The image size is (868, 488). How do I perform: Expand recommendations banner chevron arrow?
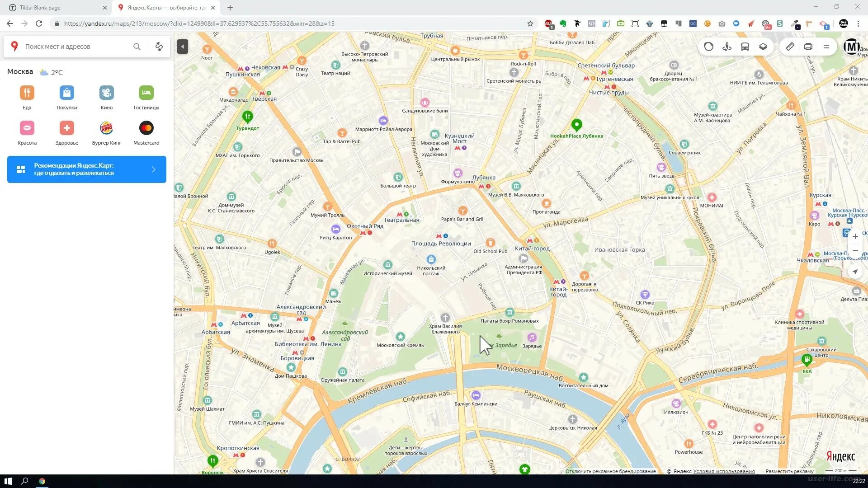tap(154, 169)
